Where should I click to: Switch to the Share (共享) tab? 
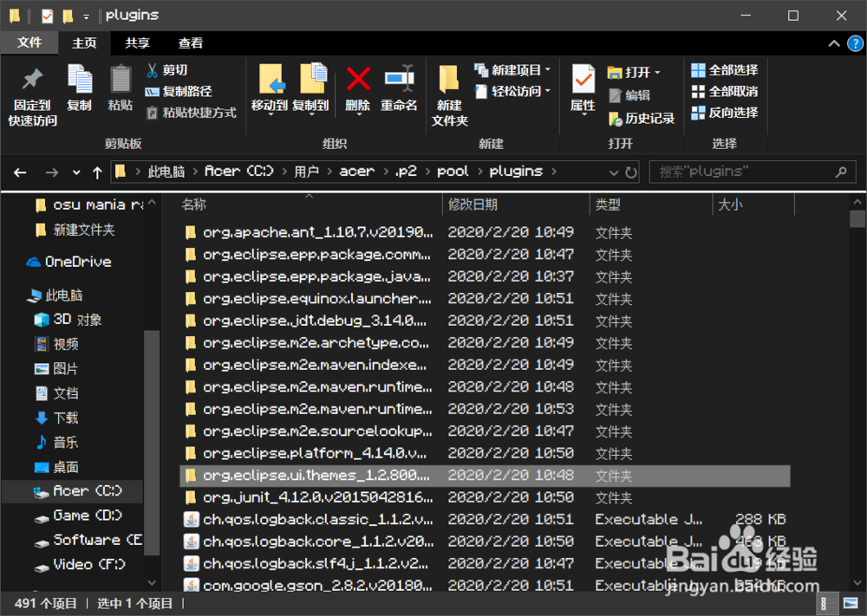pos(137,43)
